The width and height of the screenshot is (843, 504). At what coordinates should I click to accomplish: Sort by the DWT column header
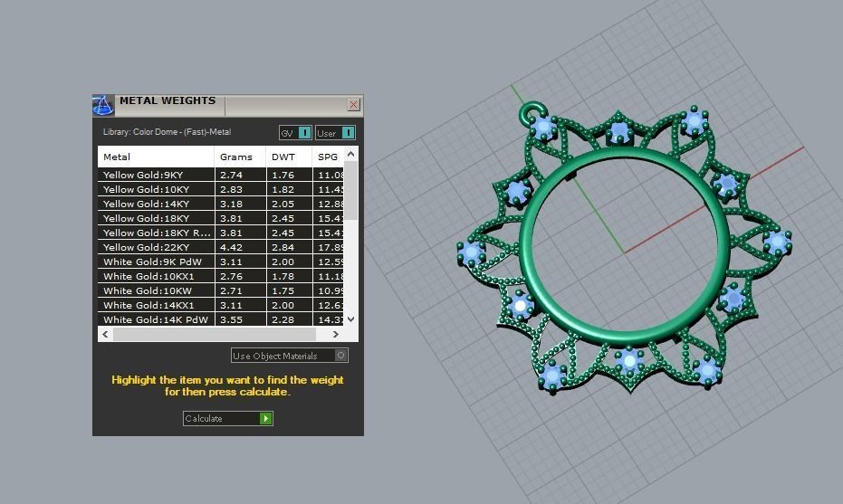[x=289, y=157]
